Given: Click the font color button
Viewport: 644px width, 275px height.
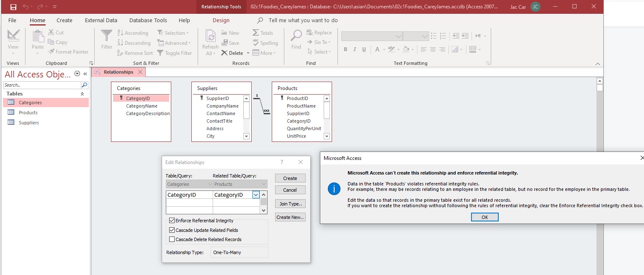Looking at the screenshot, I should (377, 49).
